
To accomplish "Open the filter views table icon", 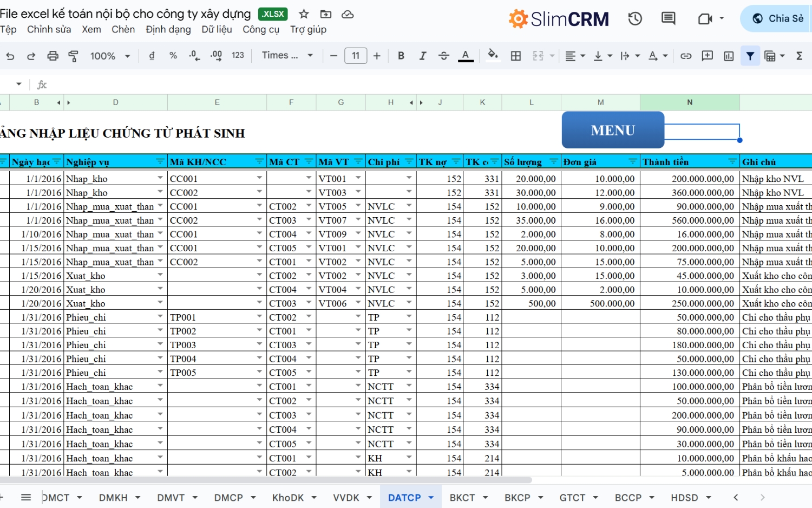I will tap(770, 56).
